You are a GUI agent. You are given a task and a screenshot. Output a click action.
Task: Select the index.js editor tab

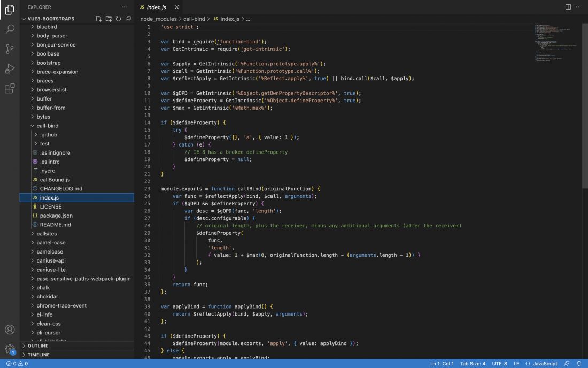coord(159,7)
